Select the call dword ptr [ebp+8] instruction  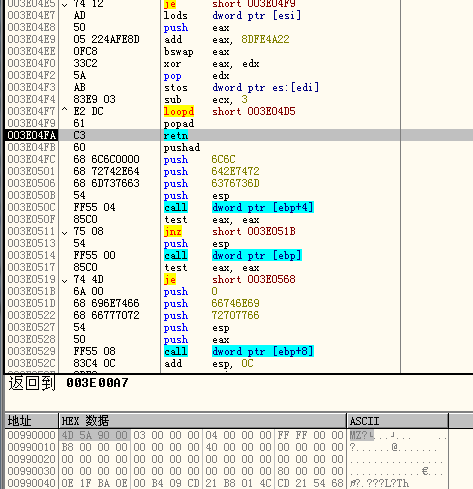(239, 351)
